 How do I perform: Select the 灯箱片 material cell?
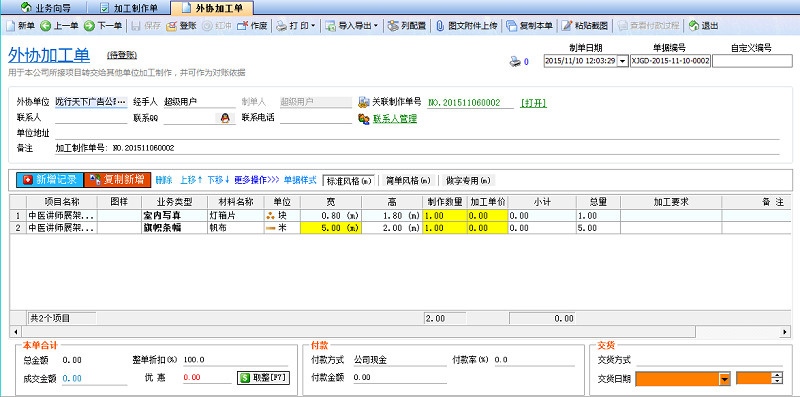pyautogui.click(x=236, y=216)
